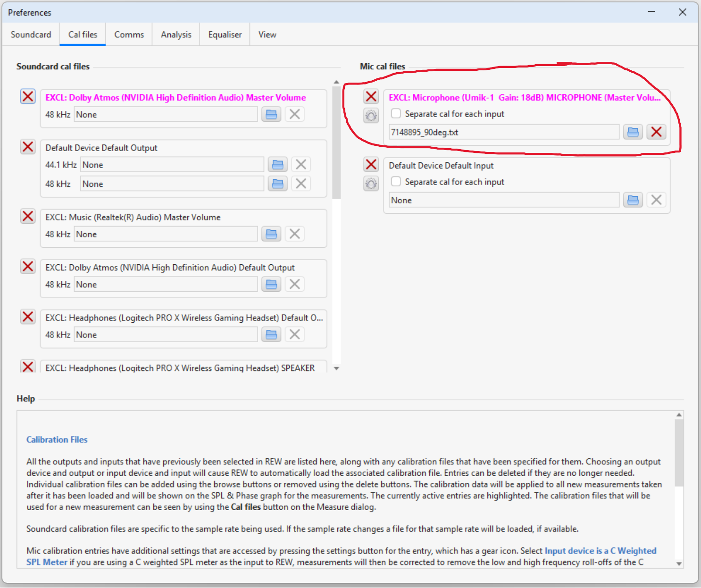Open the Soundcard preferences tab
The height and width of the screenshot is (588, 701).
click(31, 34)
